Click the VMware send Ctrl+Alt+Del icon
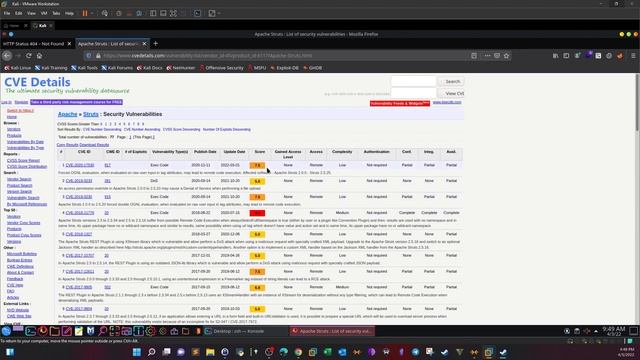Screen dimensions: 640x360 (x=105, y=13)
